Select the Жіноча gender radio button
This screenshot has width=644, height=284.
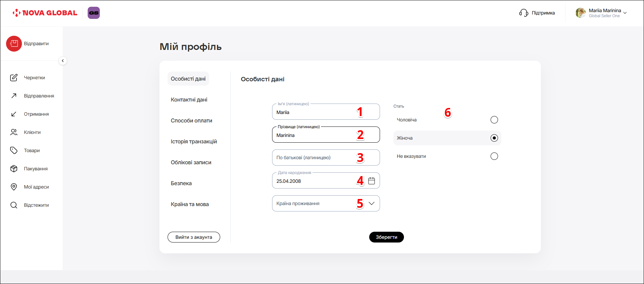pyautogui.click(x=494, y=138)
